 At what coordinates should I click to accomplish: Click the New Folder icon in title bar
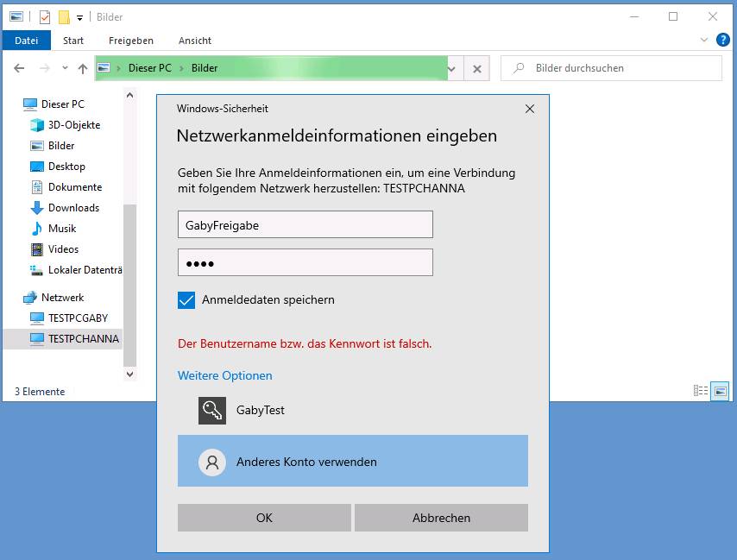click(x=64, y=17)
